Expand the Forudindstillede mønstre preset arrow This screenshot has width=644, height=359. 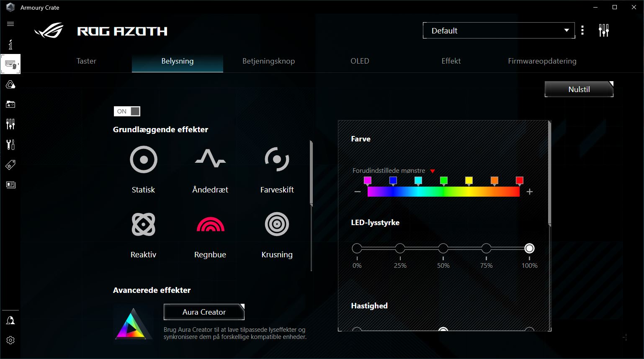click(433, 171)
